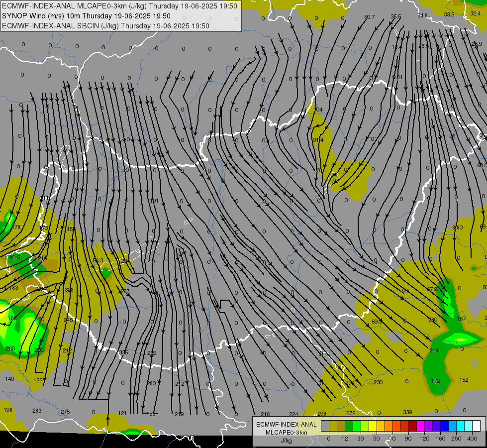This screenshot has height=448, width=487.
Task: Click the map value 339
Action: click(407, 412)
